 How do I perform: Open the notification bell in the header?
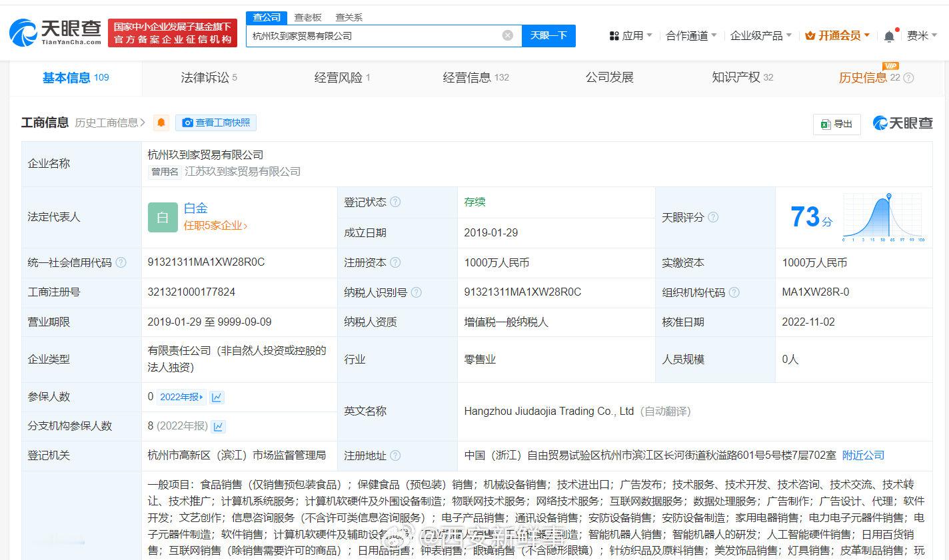pyautogui.click(x=889, y=36)
